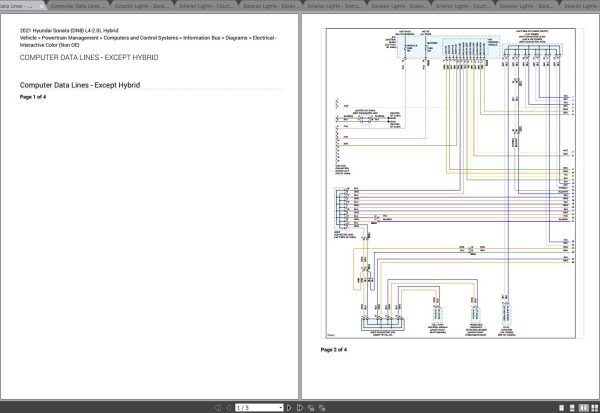Select two-page continuous view
This screenshot has height=413, width=600.
point(595,408)
